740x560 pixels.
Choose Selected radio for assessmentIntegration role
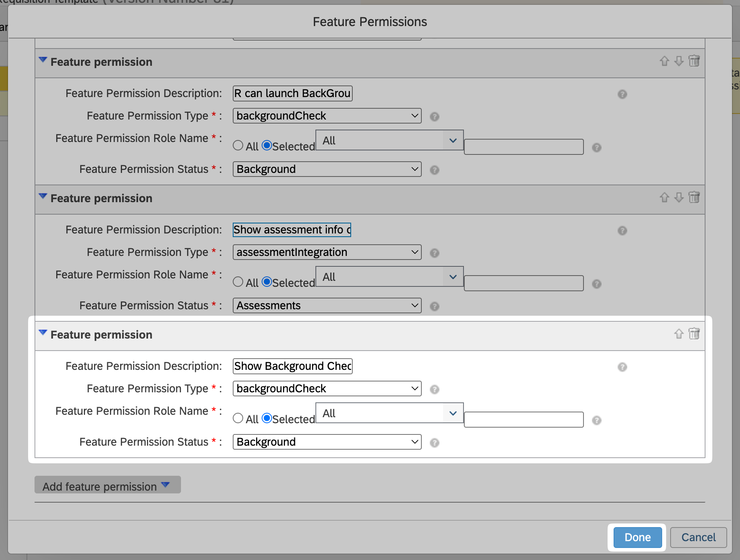(267, 282)
